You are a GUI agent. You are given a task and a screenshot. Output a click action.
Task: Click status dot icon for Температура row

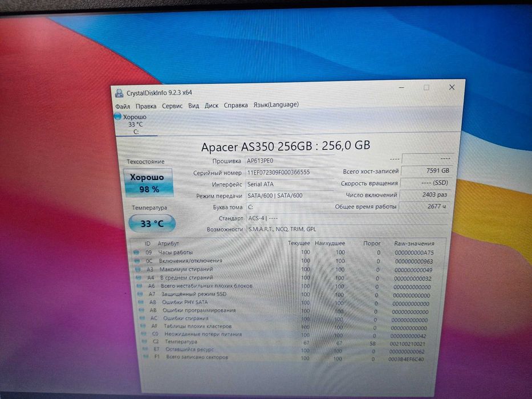144,341
